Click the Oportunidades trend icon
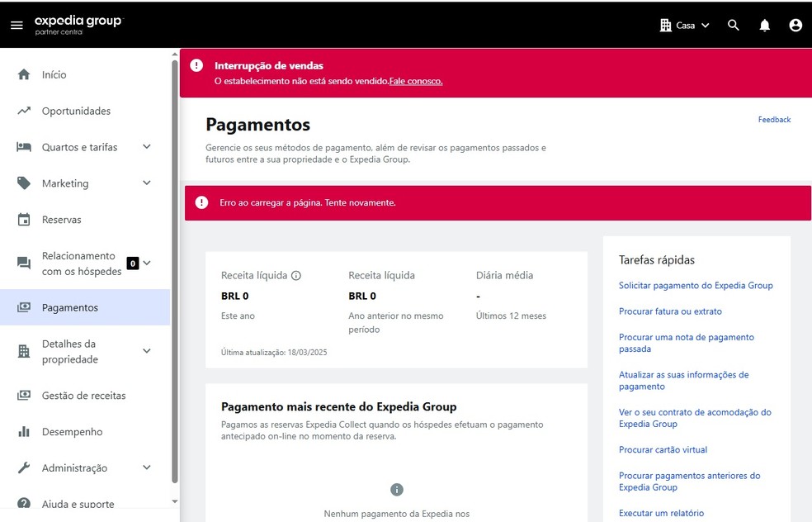The height and width of the screenshot is (522, 812). [24, 111]
